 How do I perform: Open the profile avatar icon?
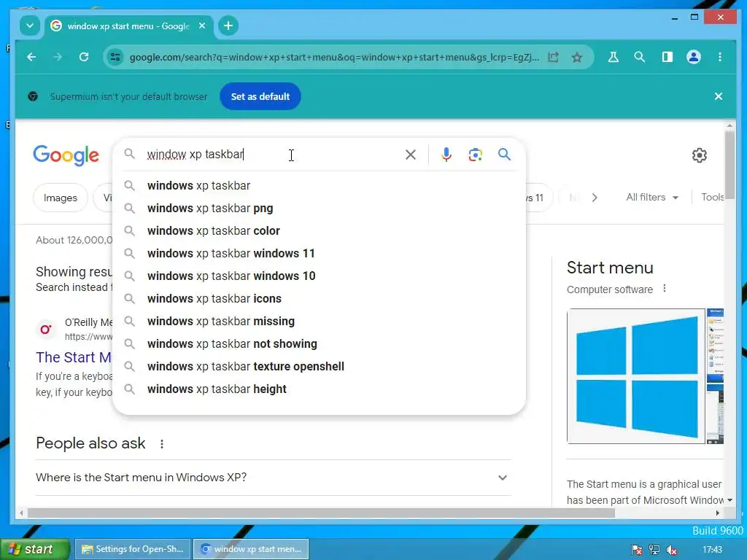click(x=694, y=57)
